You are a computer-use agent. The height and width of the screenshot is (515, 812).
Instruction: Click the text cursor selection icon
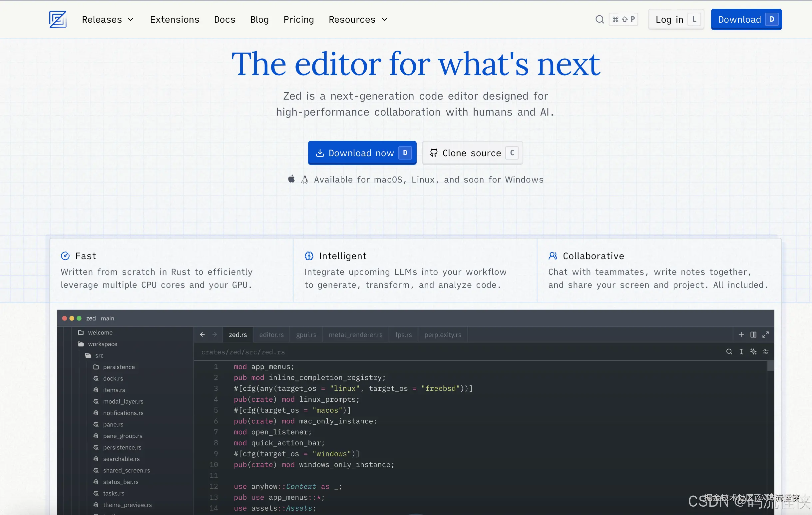[x=741, y=352]
